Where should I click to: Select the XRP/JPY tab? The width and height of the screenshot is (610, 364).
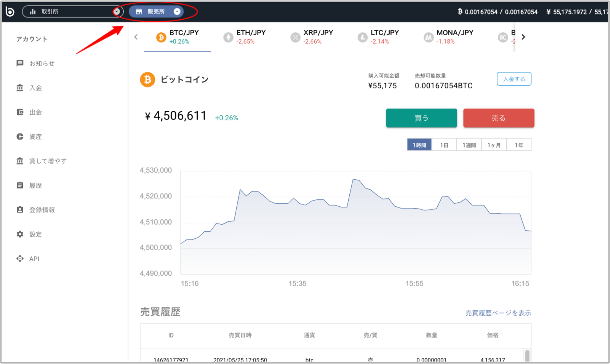312,37
